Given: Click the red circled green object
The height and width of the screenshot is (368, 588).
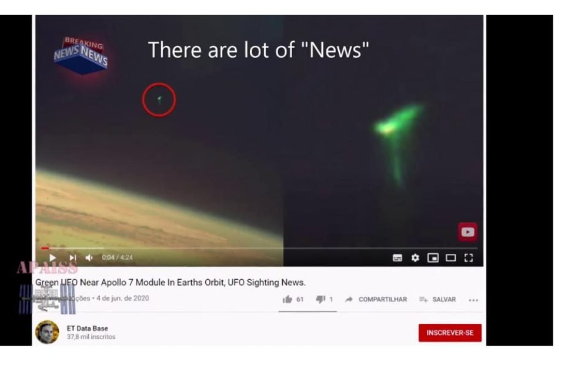Looking at the screenshot, I should point(159,100).
